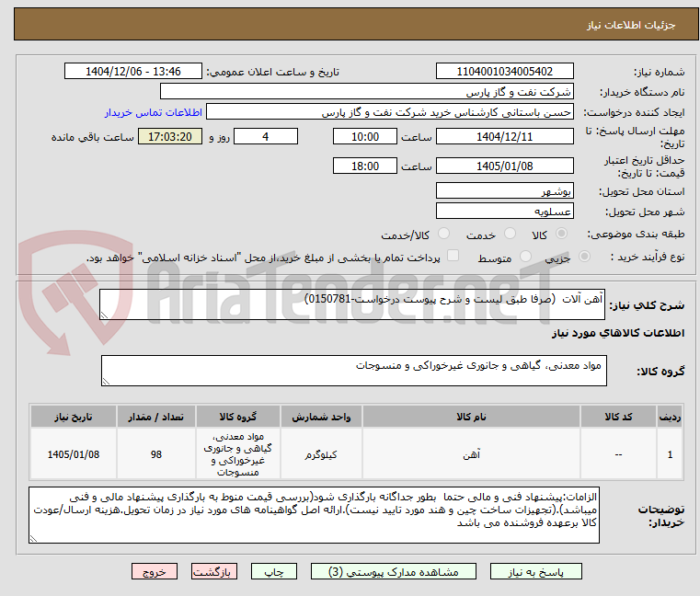The width and height of the screenshot is (700, 596).
Task: Click the delivery city field عسلویه
Action: [504, 212]
